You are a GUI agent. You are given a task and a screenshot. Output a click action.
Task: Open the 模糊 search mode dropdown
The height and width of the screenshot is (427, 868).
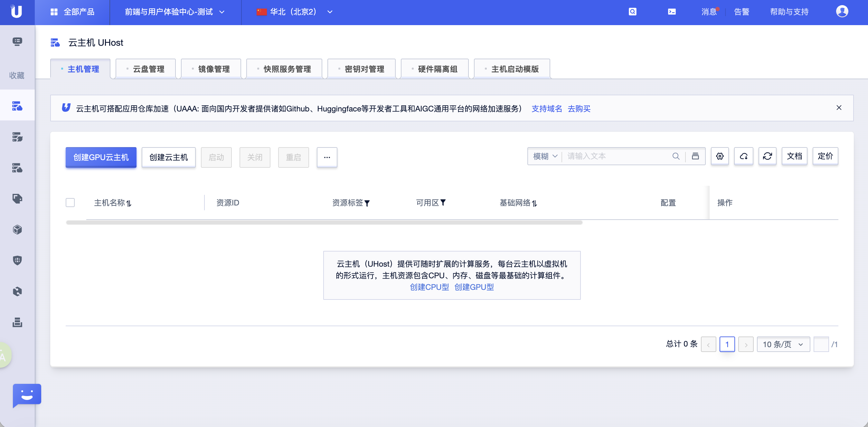click(545, 156)
